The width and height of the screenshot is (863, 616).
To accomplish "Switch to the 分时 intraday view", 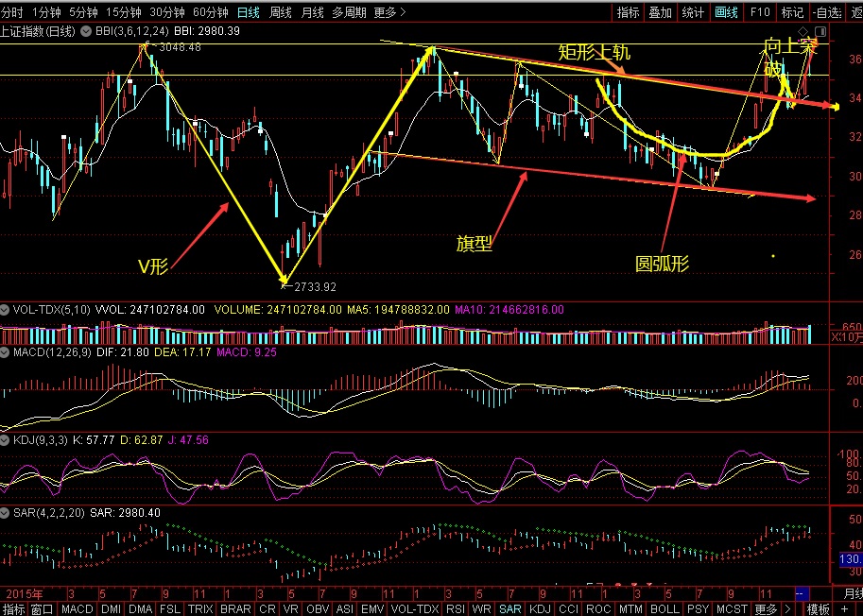I will tap(12, 12).
